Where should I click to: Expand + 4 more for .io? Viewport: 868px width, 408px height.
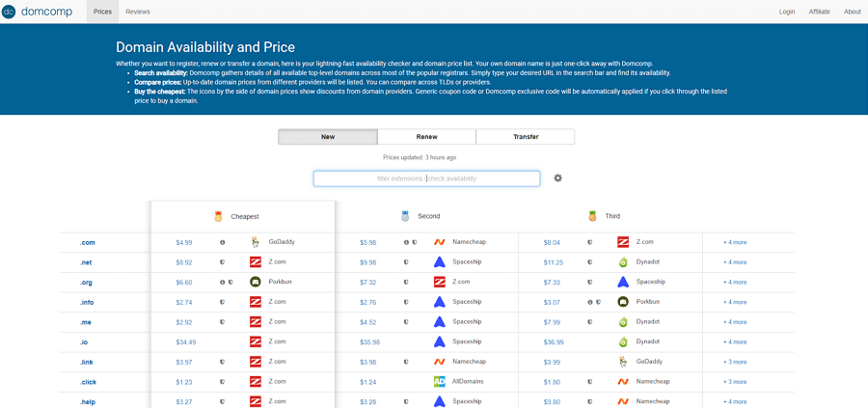735,342
